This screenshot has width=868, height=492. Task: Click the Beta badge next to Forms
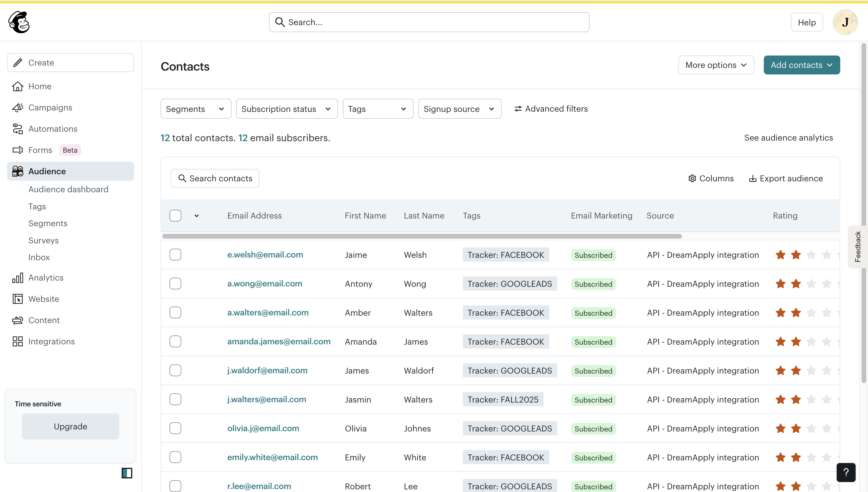click(x=70, y=150)
